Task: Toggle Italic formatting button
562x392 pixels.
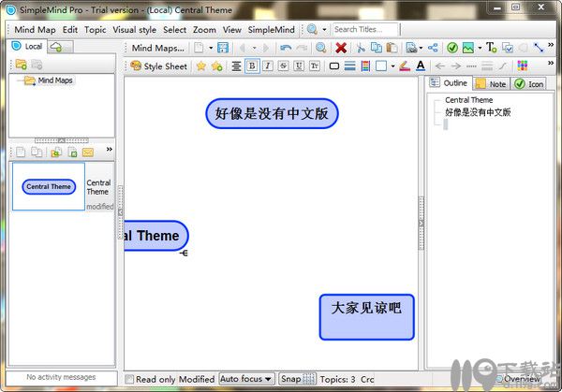Action: click(x=268, y=65)
